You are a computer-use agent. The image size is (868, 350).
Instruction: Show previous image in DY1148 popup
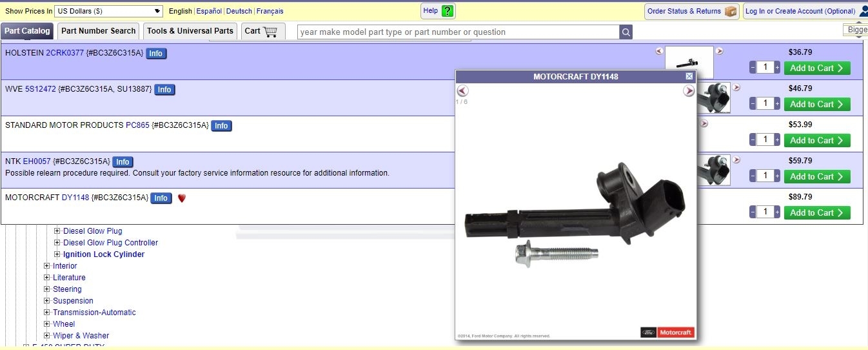[462, 91]
